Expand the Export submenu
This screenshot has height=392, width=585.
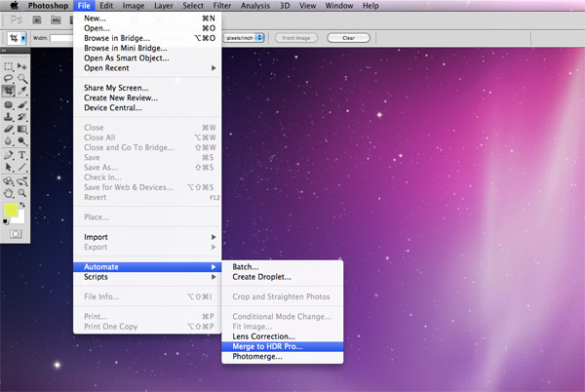click(149, 247)
